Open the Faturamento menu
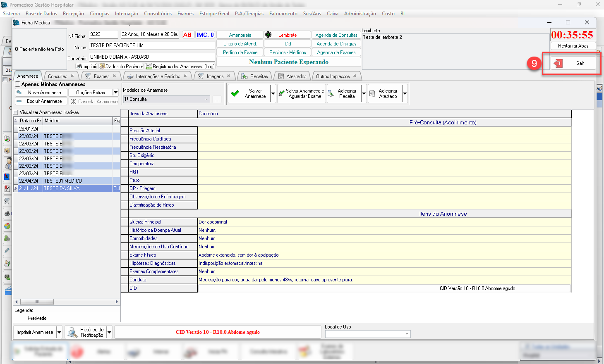This screenshot has height=364, width=604. click(283, 14)
